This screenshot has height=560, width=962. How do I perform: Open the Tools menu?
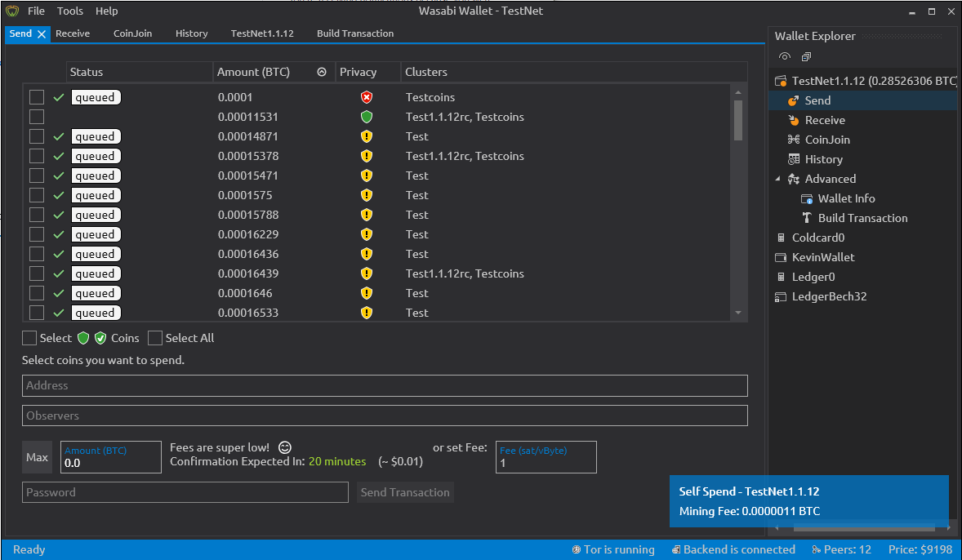pos(70,11)
